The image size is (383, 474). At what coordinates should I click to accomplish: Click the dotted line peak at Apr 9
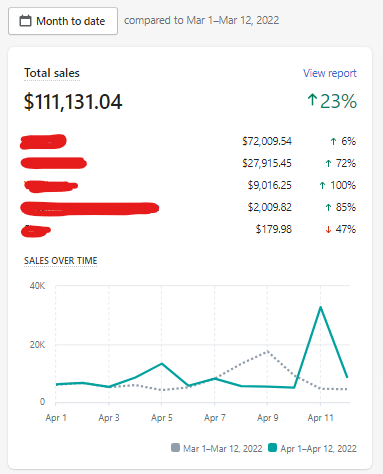267,351
